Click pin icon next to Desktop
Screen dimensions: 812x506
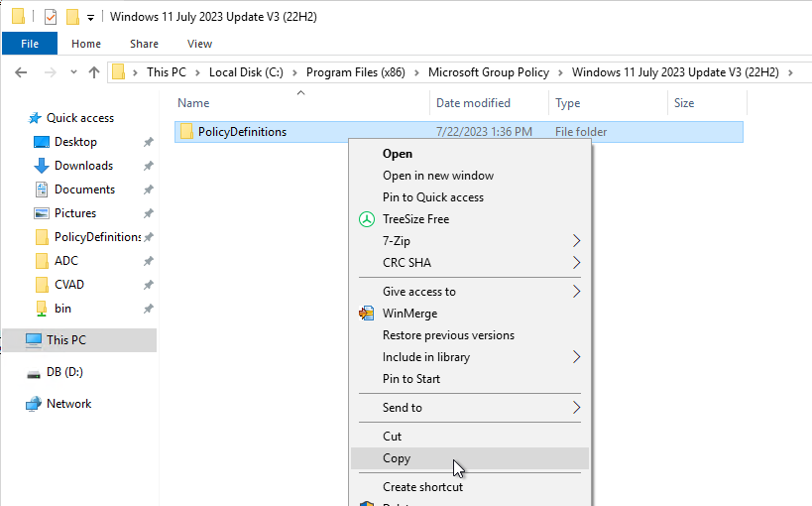click(148, 142)
